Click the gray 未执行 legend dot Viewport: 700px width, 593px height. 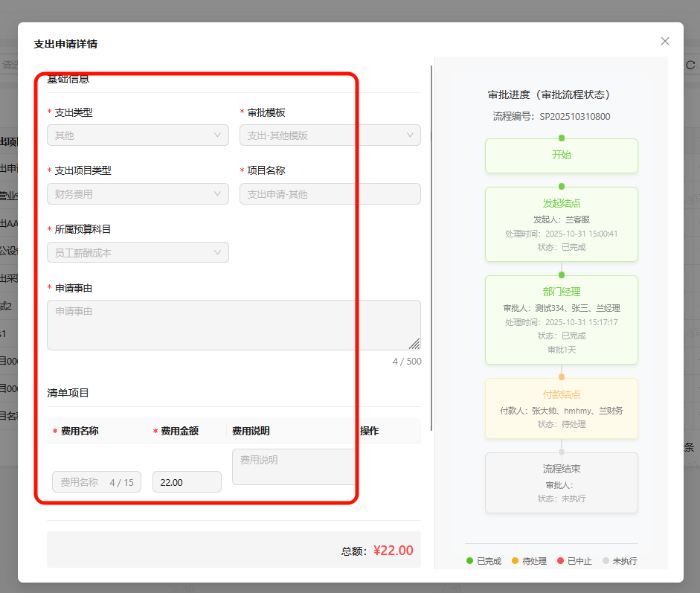coord(606,561)
